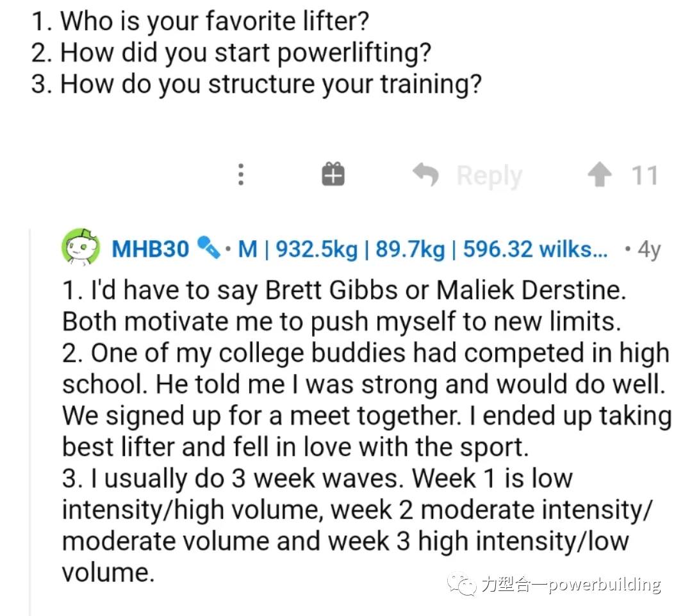
Task: Click the 4y timestamp
Action: [x=648, y=248]
